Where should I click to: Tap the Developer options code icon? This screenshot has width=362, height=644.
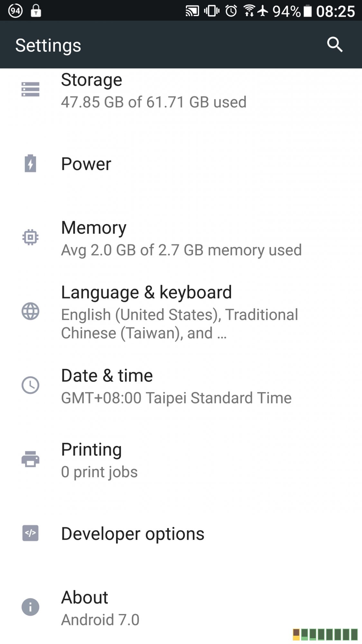pos(31,533)
